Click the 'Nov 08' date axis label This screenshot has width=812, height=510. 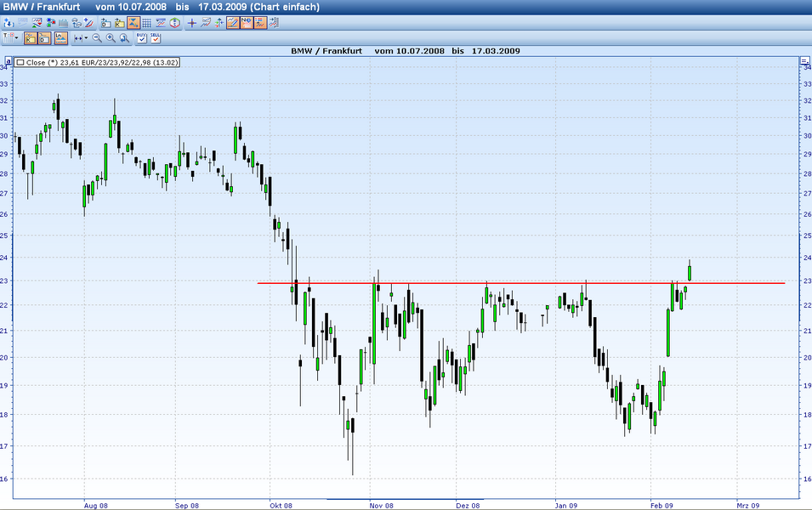coord(382,506)
